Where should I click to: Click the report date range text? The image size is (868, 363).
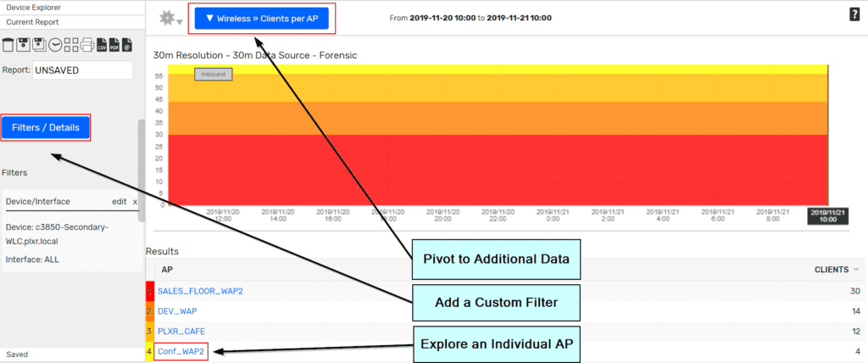470,19
